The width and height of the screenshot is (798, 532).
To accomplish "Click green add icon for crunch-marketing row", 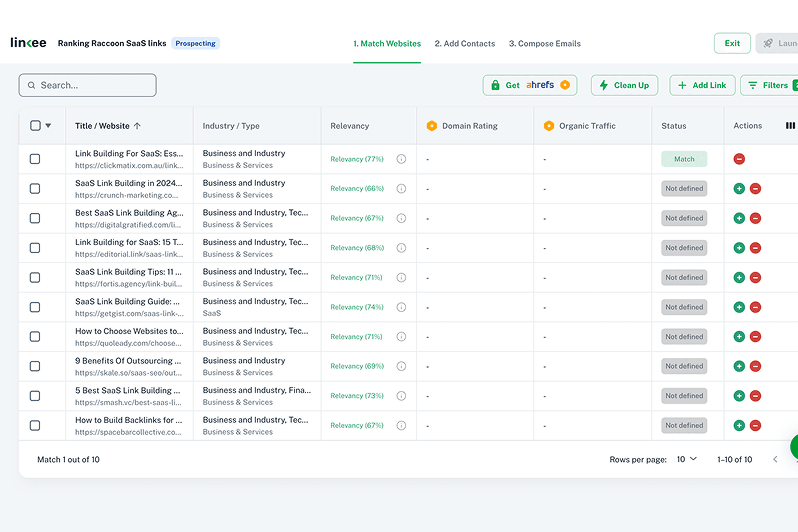I will click(x=739, y=189).
